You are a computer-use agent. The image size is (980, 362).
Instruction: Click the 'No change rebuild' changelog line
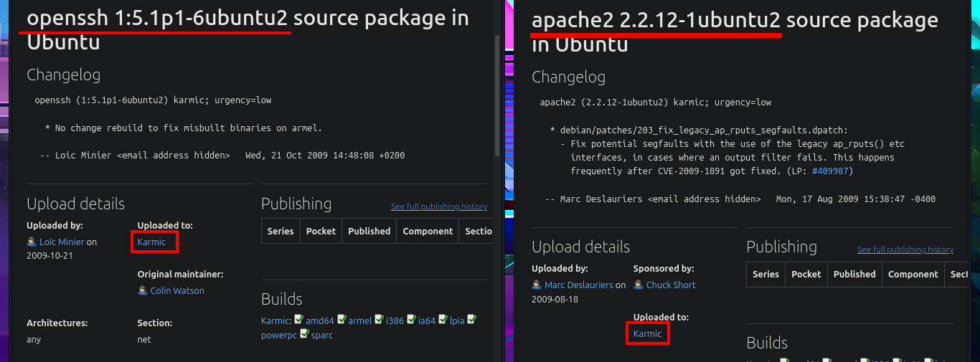coord(184,128)
